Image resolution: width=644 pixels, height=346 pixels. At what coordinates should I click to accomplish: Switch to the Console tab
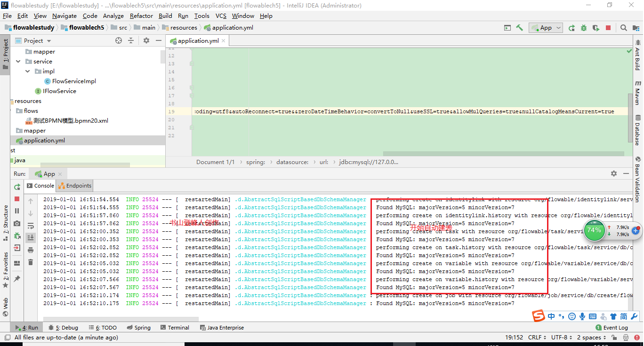[x=40, y=186]
